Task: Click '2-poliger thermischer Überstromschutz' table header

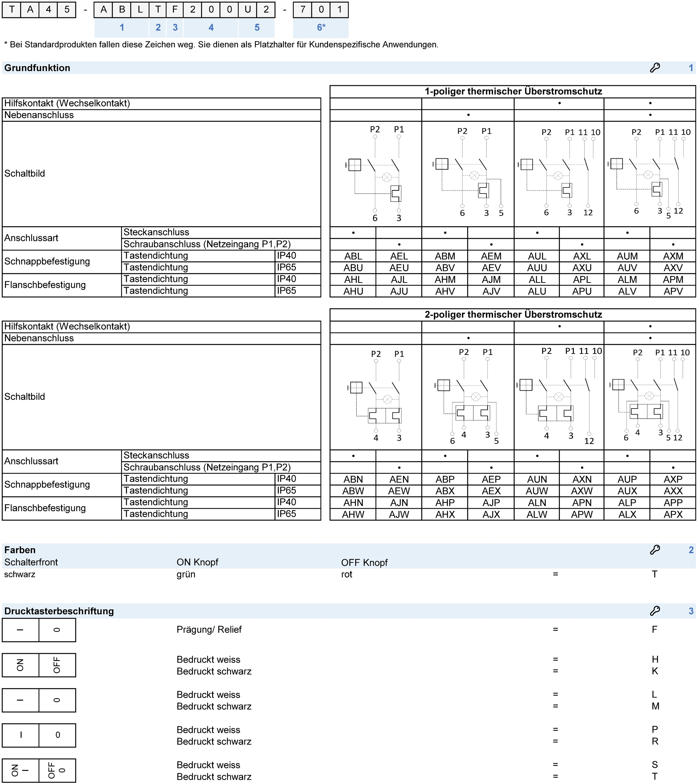Action: tap(513, 315)
